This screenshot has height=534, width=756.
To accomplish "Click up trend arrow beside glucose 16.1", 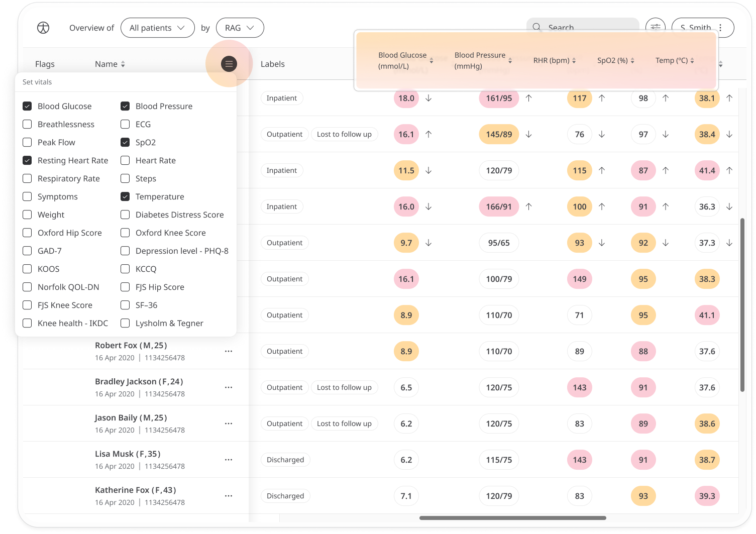I will coord(428,134).
